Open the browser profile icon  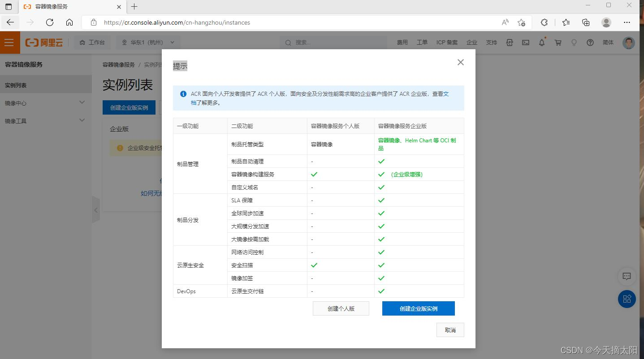tap(606, 22)
